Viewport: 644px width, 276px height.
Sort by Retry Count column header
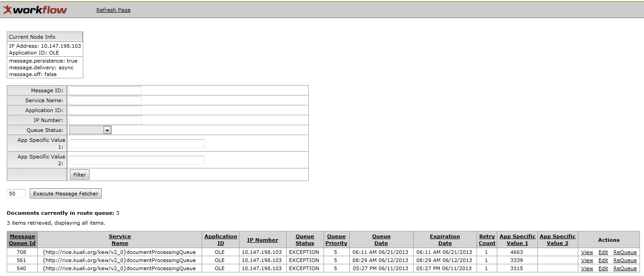pos(487,240)
